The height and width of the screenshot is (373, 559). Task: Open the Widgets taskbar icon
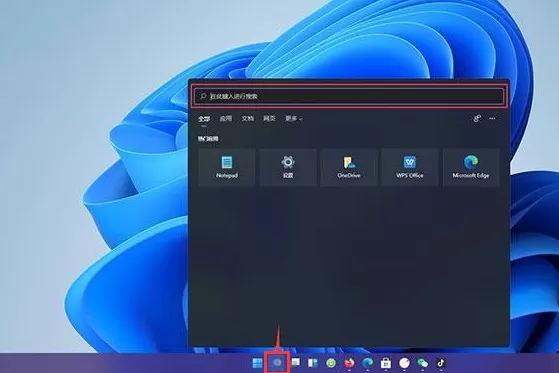pyautogui.click(x=313, y=363)
